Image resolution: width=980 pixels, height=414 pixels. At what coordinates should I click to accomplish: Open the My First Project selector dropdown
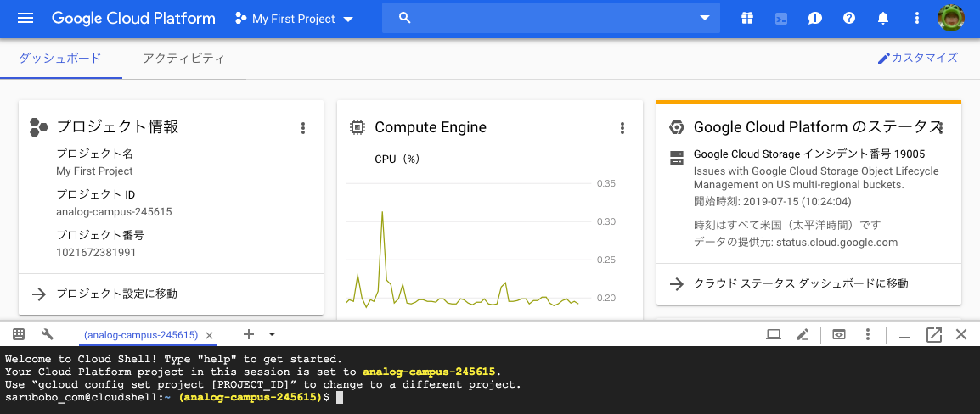tap(294, 19)
